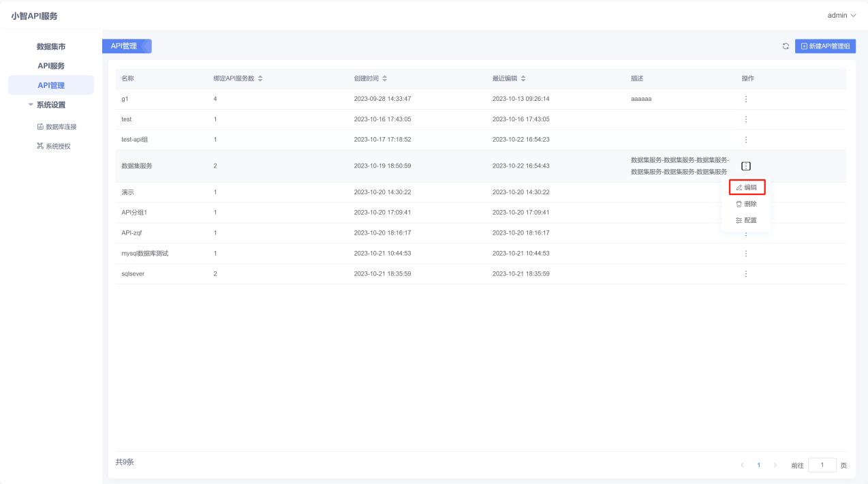Open 系统授权 in the sidebar
This screenshot has height=484, width=868.
point(54,146)
